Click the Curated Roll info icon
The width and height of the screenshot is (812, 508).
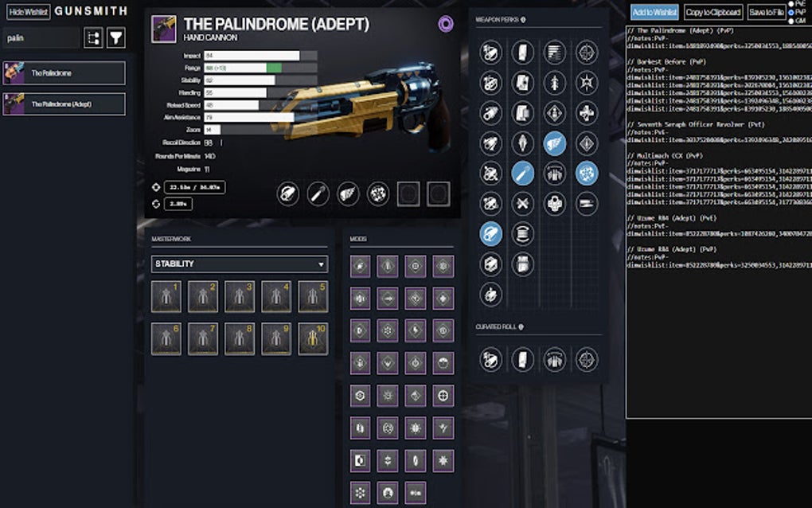[521, 326]
